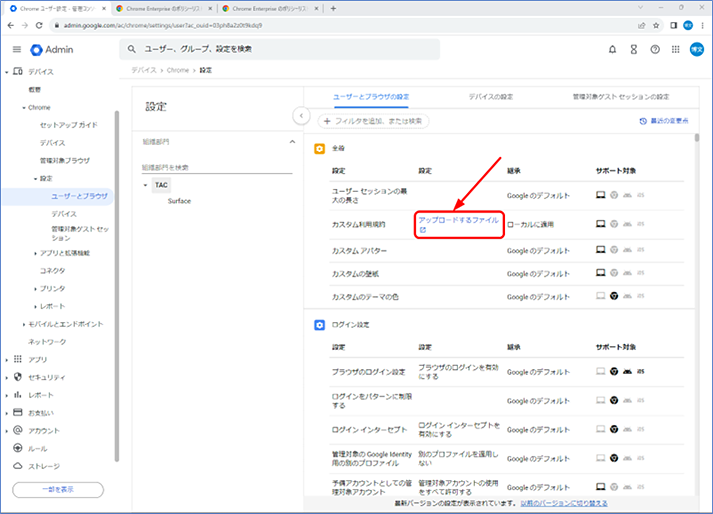Open コネクタ in sidebar
The width and height of the screenshot is (713, 514).
tap(52, 271)
